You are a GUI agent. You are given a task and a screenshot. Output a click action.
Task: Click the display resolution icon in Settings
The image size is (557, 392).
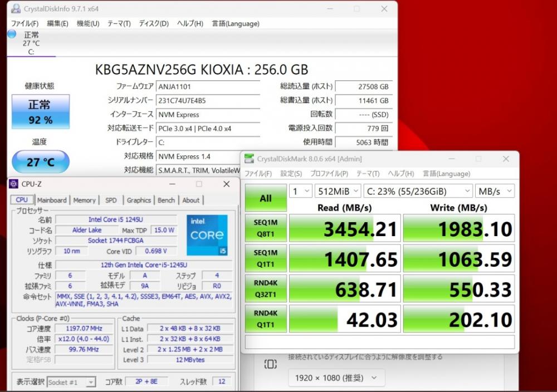tap(270, 364)
